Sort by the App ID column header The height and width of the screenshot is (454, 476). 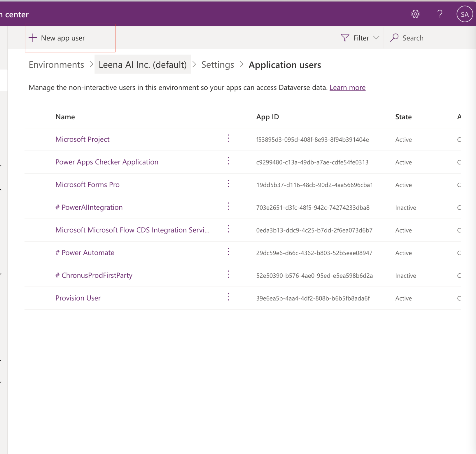click(267, 117)
